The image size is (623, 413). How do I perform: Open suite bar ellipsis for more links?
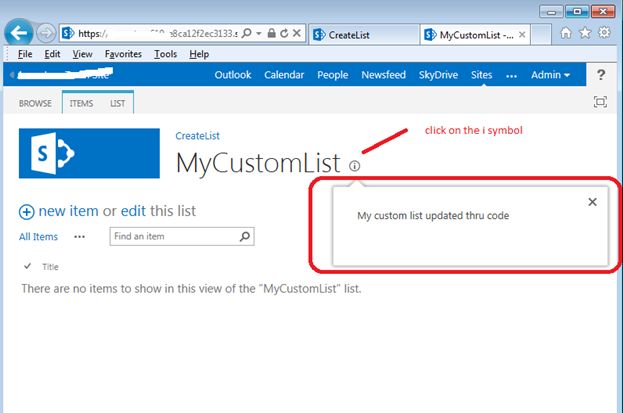[x=511, y=76]
